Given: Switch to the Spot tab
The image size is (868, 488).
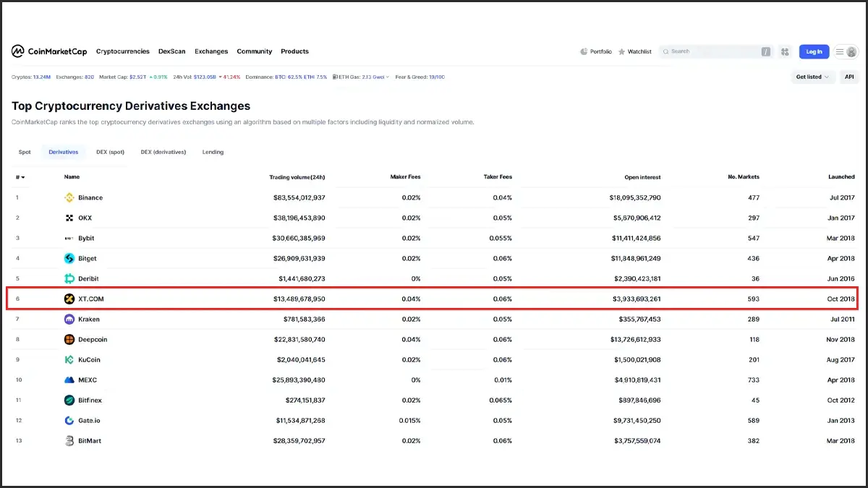Looking at the screenshot, I should tap(25, 152).
